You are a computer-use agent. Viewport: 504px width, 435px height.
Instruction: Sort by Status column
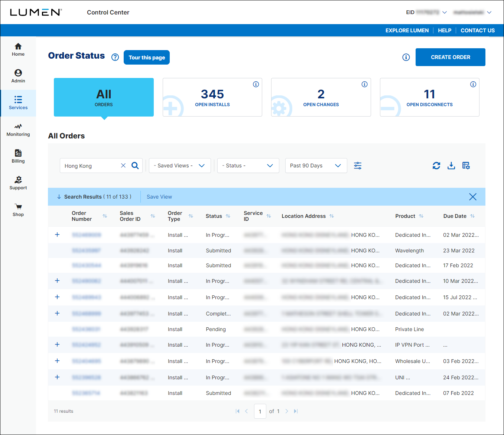pos(228,216)
